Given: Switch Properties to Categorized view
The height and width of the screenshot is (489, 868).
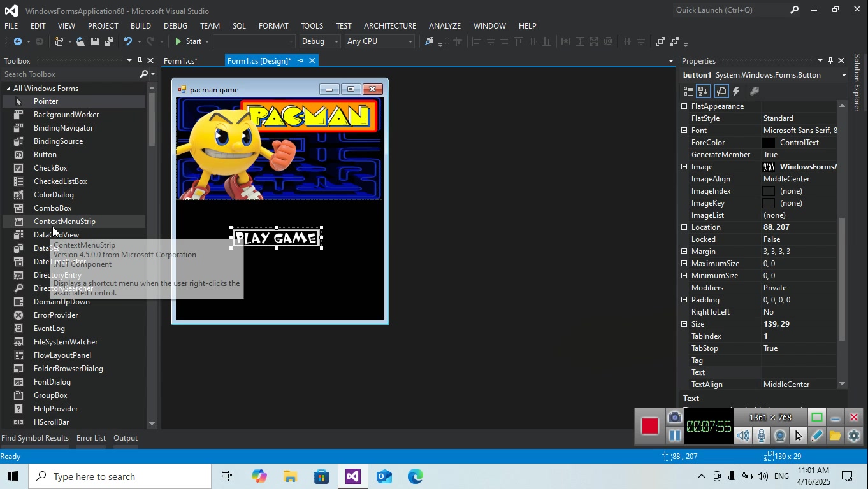Looking at the screenshot, I should [688, 91].
